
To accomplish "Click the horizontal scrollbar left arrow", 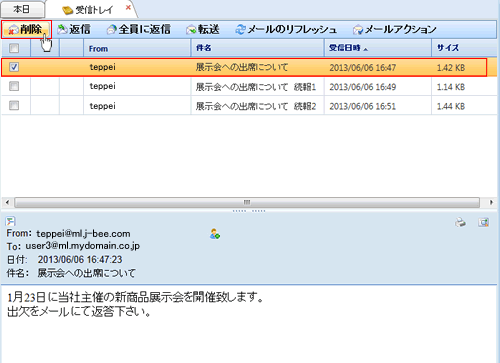I will (7, 202).
